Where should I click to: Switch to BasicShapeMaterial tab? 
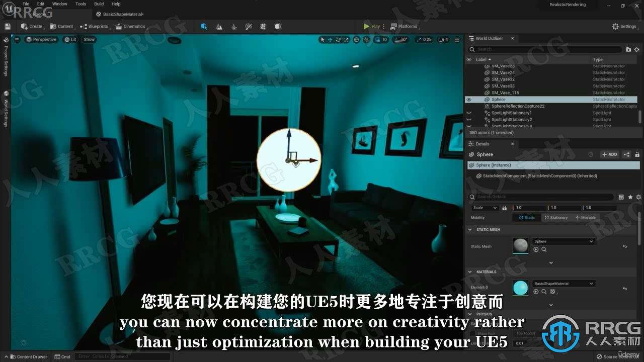(120, 14)
